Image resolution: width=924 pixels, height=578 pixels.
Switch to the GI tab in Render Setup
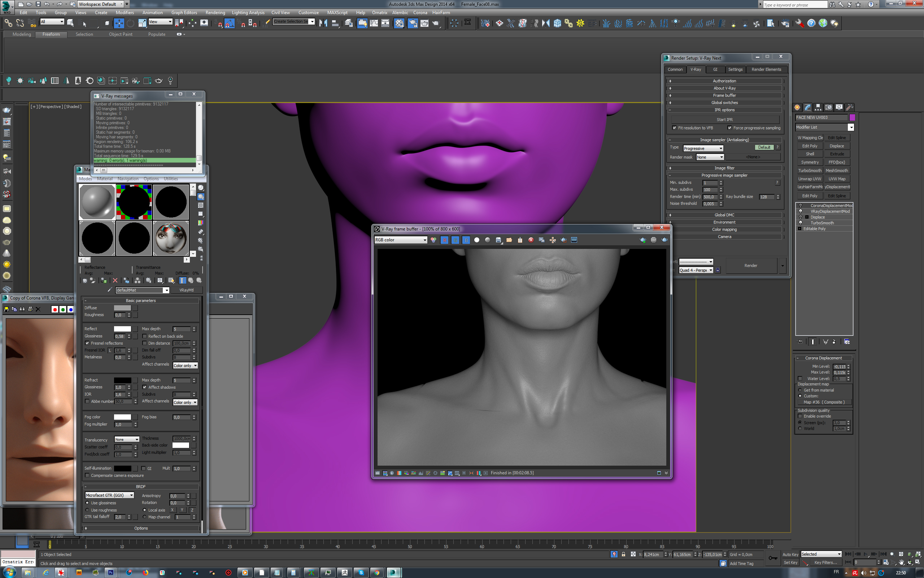point(715,70)
